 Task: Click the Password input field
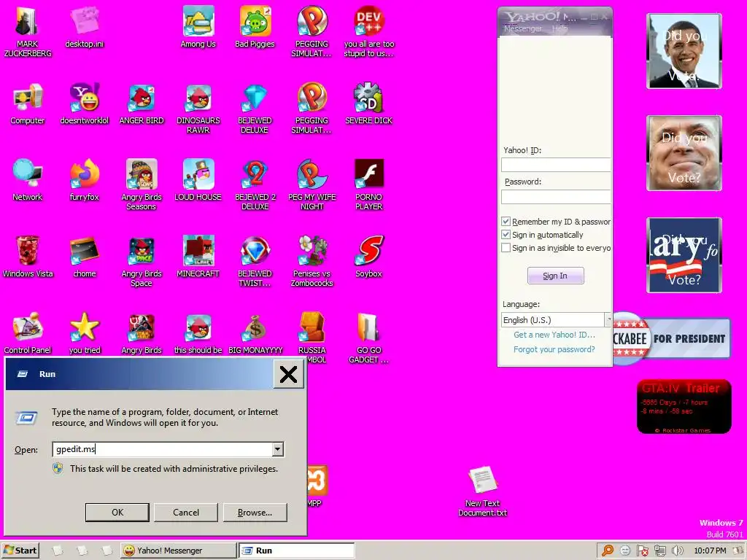[556, 197]
